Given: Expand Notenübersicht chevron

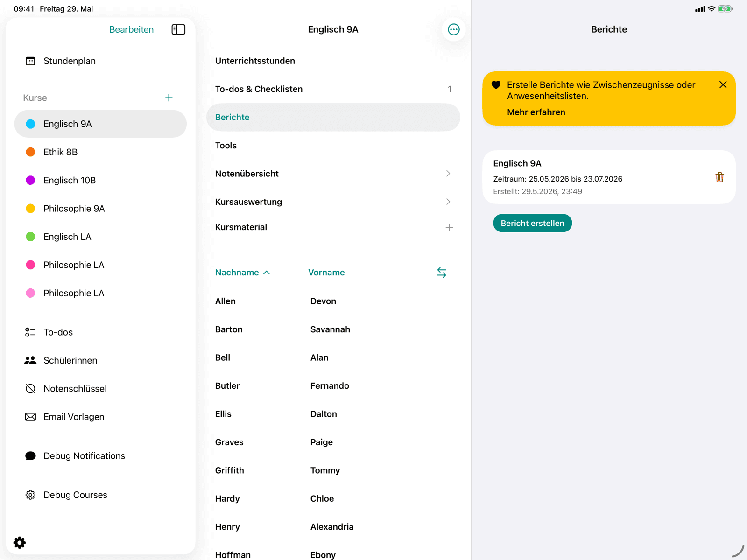Looking at the screenshot, I should click(x=448, y=174).
